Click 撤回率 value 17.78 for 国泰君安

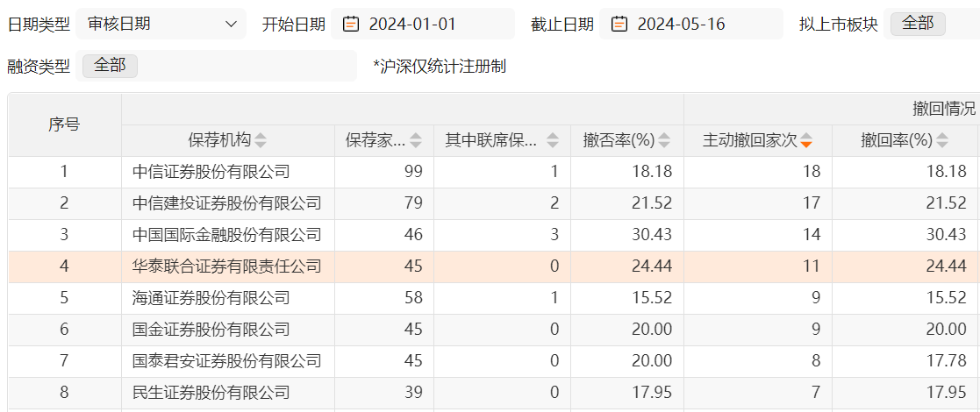[946, 361]
